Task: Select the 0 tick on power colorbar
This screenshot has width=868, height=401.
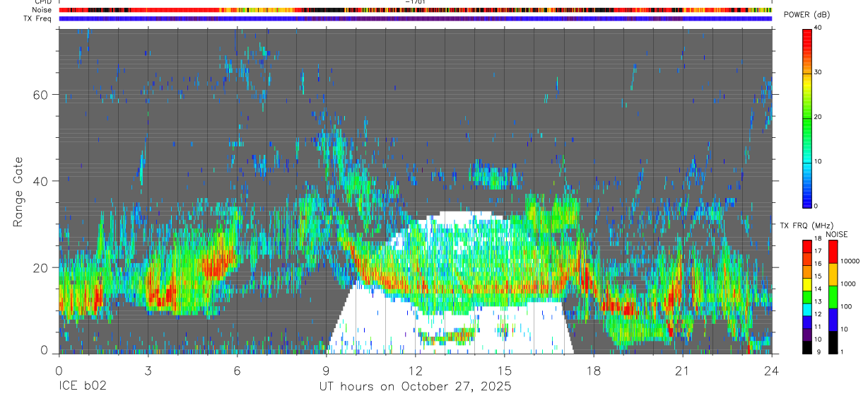Action: pos(816,206)
